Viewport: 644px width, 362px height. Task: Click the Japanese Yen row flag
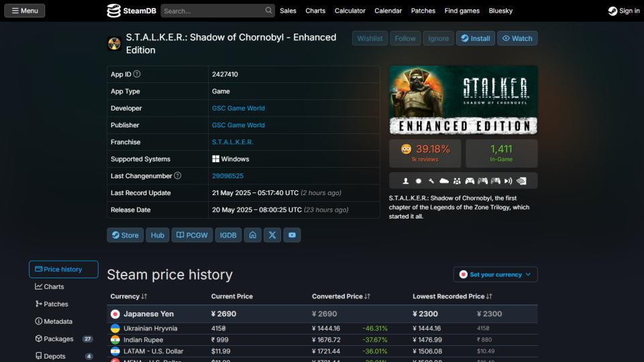(115, 314)
